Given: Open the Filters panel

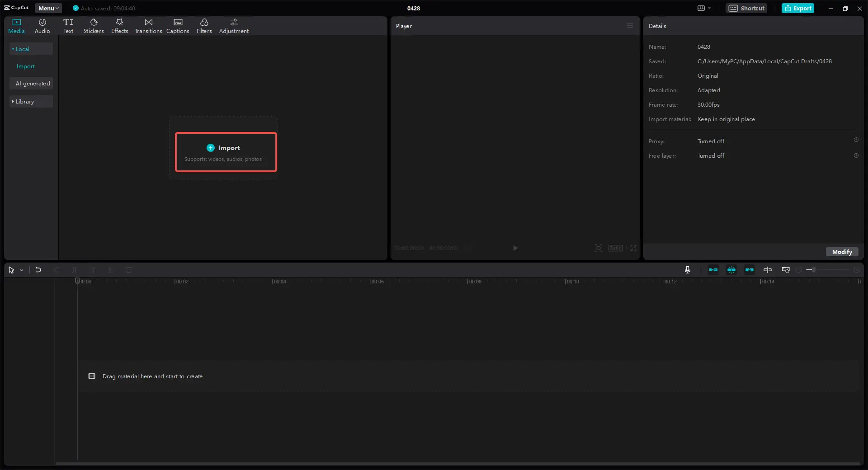Looking at the screenshot, I should click(x=204, y=25).
